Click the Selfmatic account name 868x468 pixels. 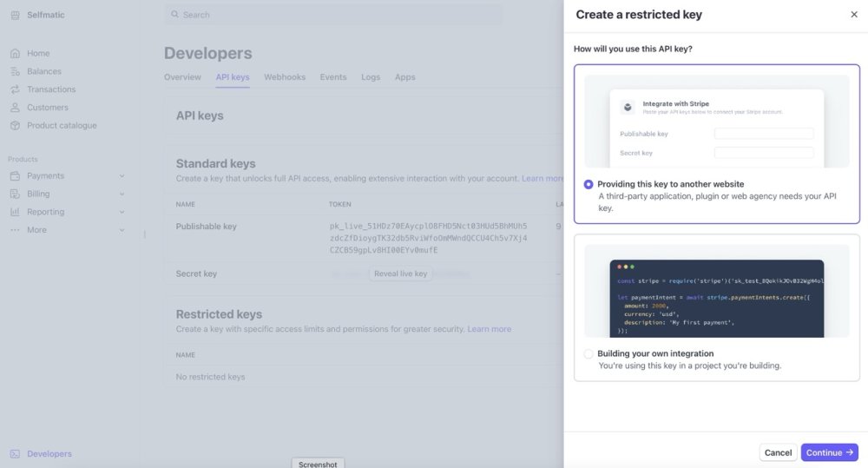(x=46, y=15)
